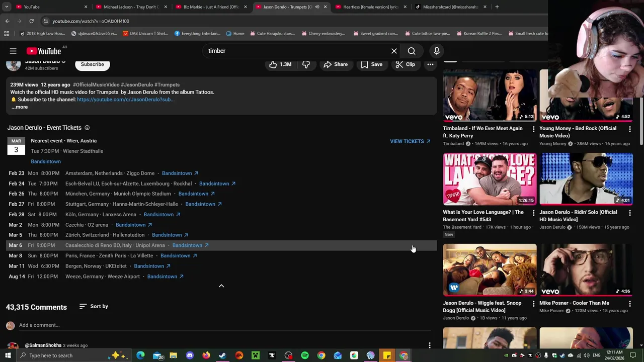Screen dimensions: 644x362
Task: Open options for Wiggle video
Action: click(533, 304)
